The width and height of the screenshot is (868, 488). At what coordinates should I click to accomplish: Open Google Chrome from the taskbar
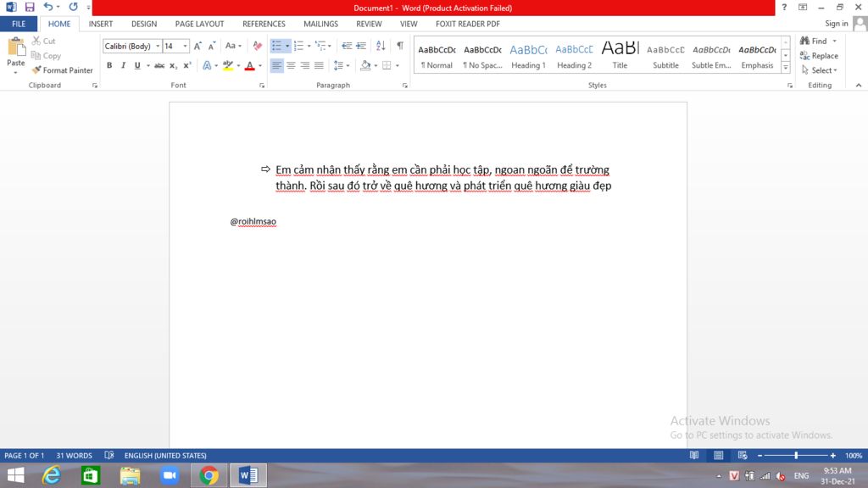[209, 475]
